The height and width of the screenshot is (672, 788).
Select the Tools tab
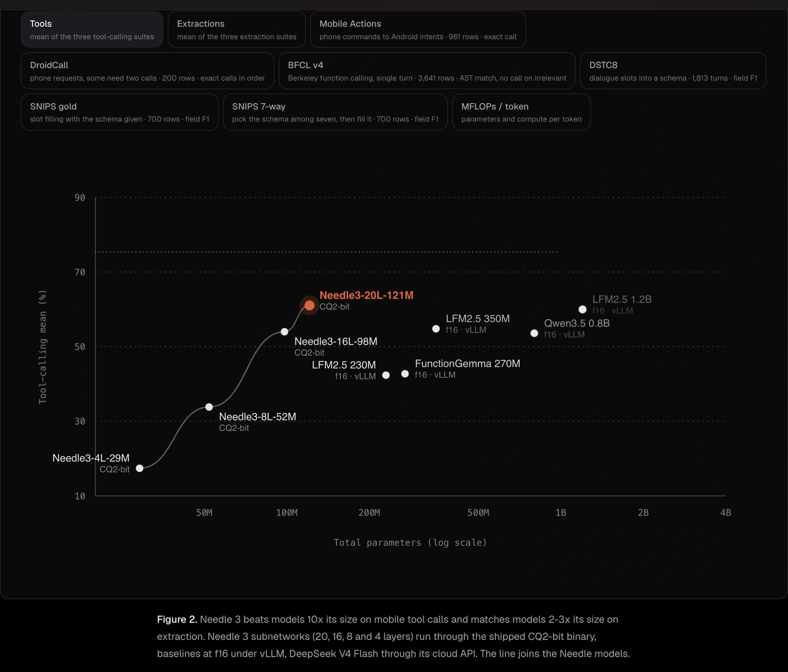(x=92, y=29)
